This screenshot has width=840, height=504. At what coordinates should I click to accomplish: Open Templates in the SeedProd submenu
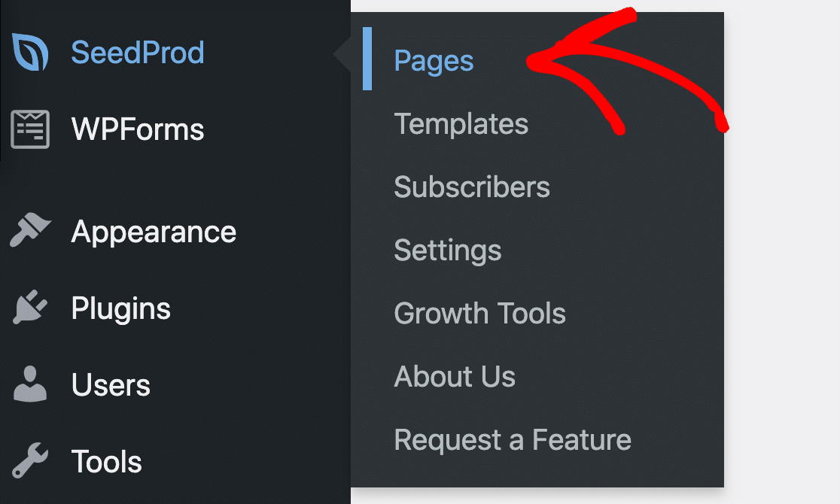click(x=461, y=124)
